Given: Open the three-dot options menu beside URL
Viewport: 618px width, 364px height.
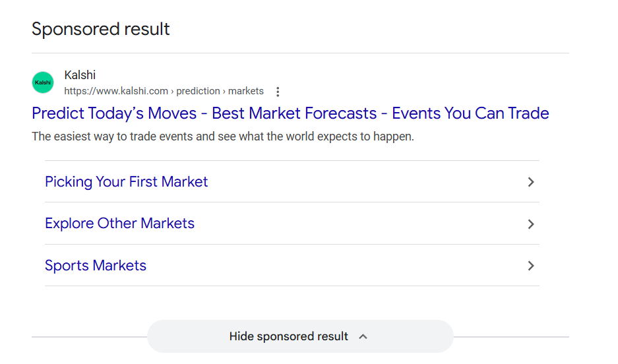Looking at the screenshot, I should (278, 92).
